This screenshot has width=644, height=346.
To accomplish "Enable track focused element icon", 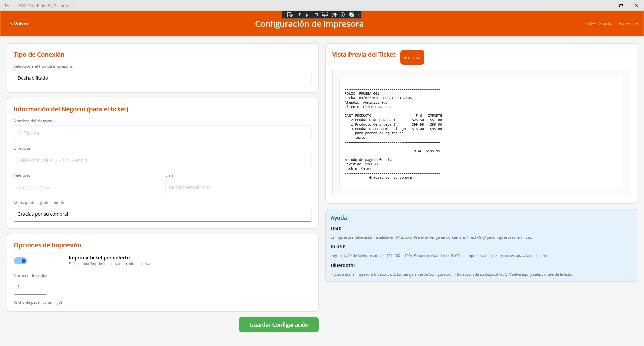I will (x=325, y=15).
